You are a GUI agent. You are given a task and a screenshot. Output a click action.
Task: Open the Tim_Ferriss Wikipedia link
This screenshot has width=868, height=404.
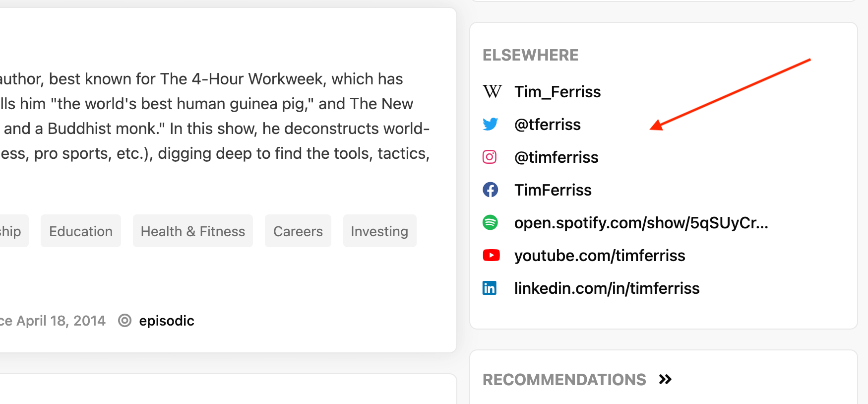pos(558,92)
